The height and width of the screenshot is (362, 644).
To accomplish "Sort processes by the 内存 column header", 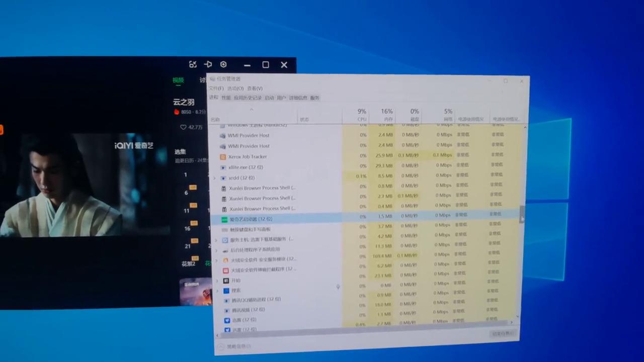I will 386,116.
